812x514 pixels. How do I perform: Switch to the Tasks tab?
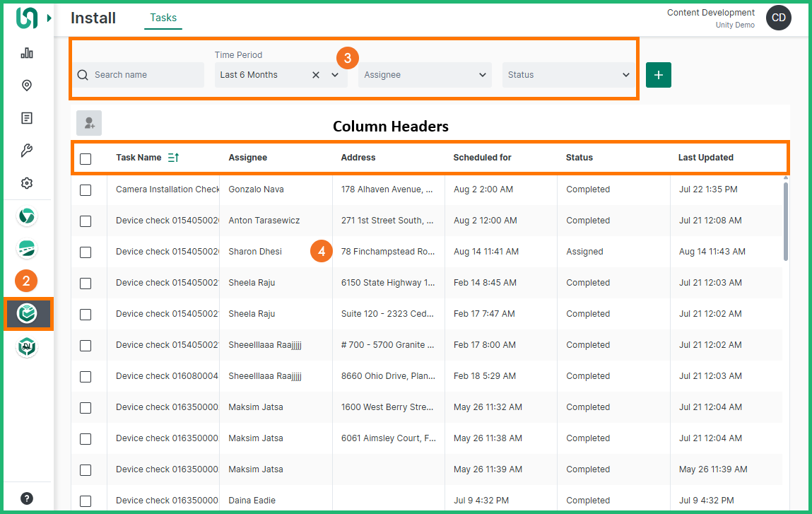coord(163,18)
